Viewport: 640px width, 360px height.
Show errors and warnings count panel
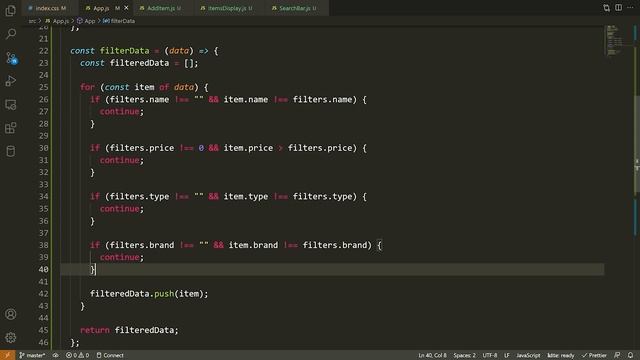click(x=77, y=355)
